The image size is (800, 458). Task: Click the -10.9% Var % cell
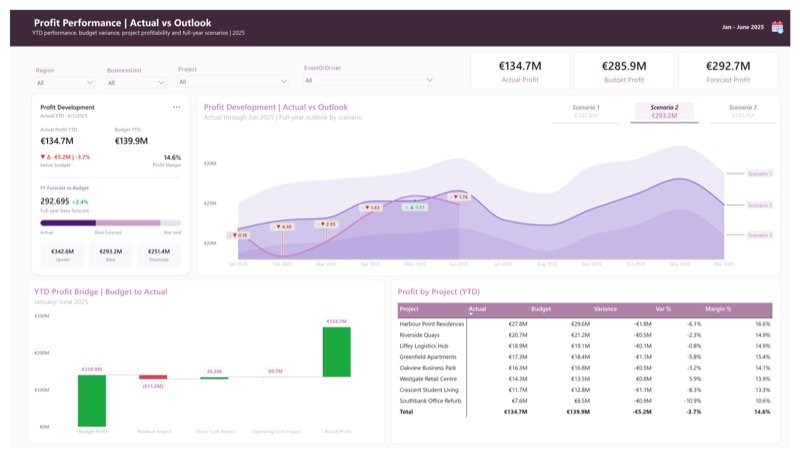692,401
